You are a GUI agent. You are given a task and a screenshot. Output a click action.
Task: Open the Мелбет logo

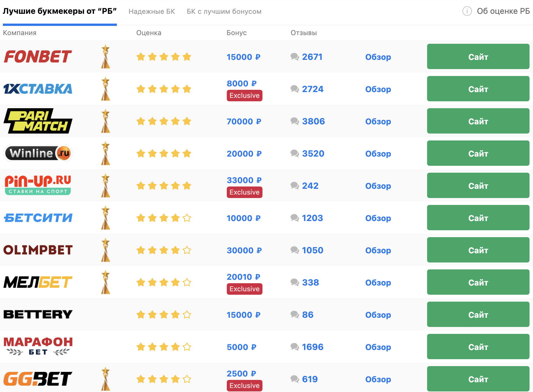[x=38, y=282]
